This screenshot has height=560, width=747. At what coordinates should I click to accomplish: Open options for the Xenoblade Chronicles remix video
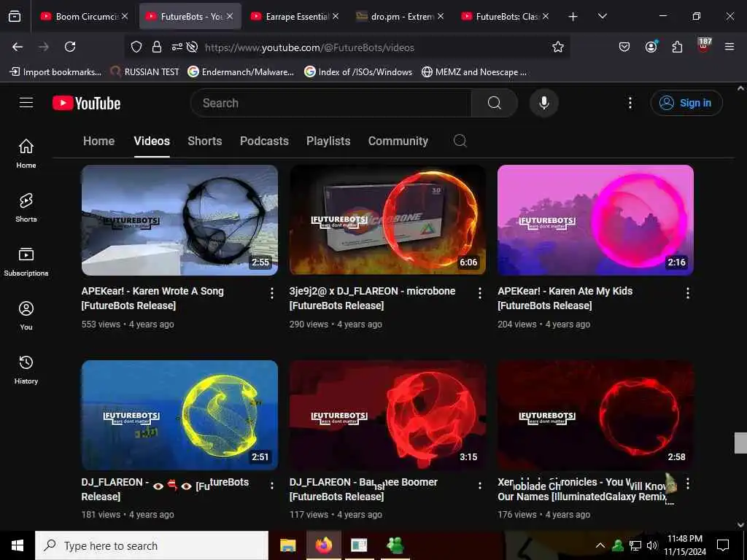[687, 484]
